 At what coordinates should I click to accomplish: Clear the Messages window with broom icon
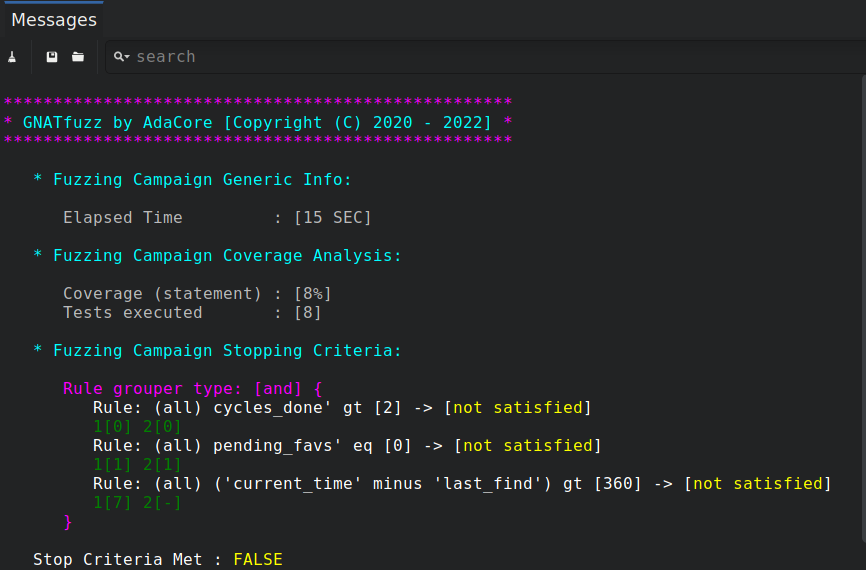tap(12, 57)
